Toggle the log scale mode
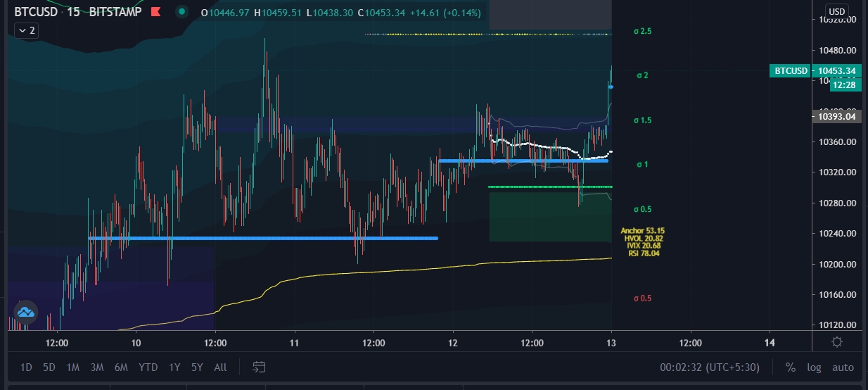 coord(814,367)
